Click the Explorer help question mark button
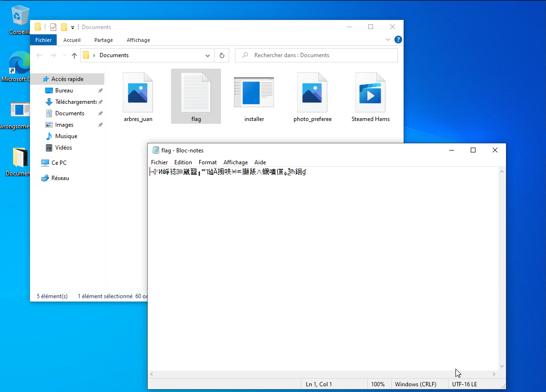The height and width of the screenshot is (392, 546). 398,40
